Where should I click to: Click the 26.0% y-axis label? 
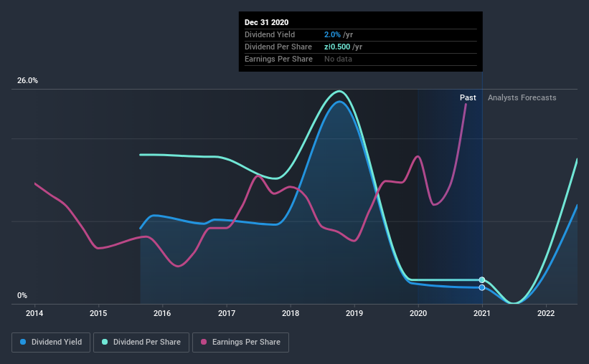(x=27, y=81)
